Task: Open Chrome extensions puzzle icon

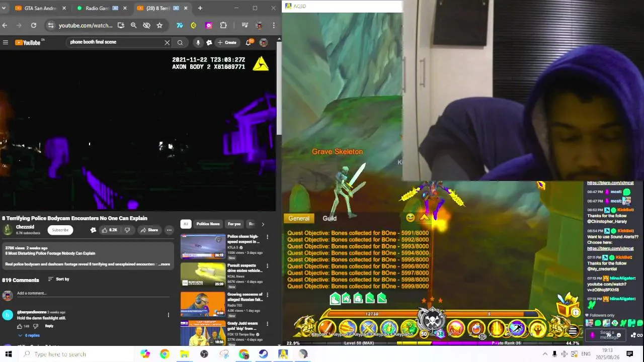Action: click(x=223, y=25)
